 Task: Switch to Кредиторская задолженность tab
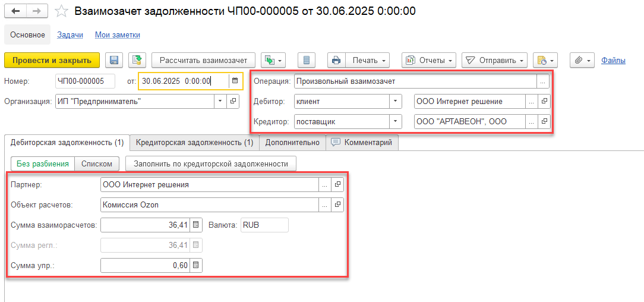pyautogui.click(x=194, y=143)
